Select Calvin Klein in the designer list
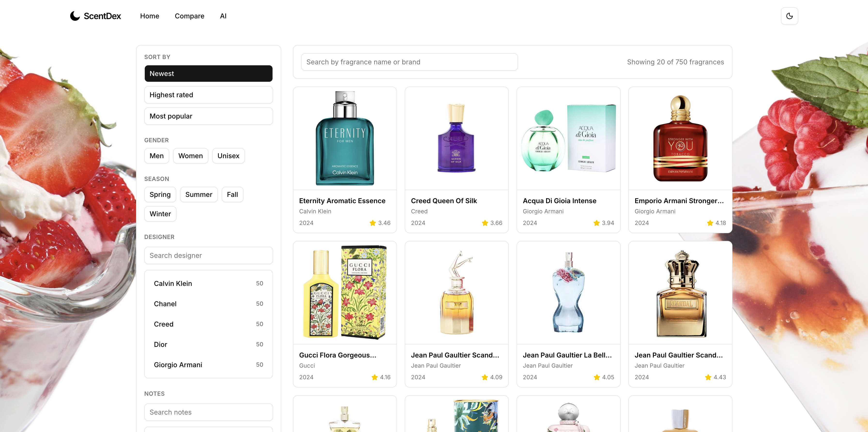The image size is (868, 432). click(173, 283)
